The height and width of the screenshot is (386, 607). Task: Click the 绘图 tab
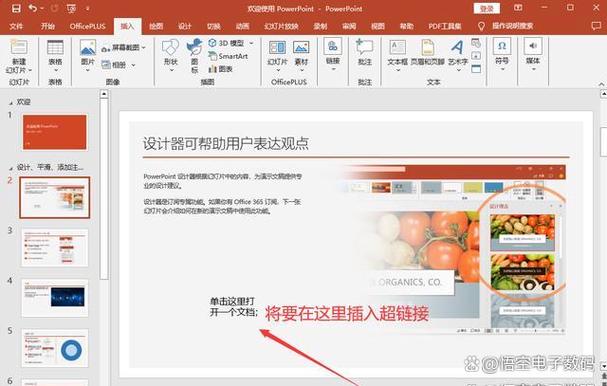[x=156, y=26]
